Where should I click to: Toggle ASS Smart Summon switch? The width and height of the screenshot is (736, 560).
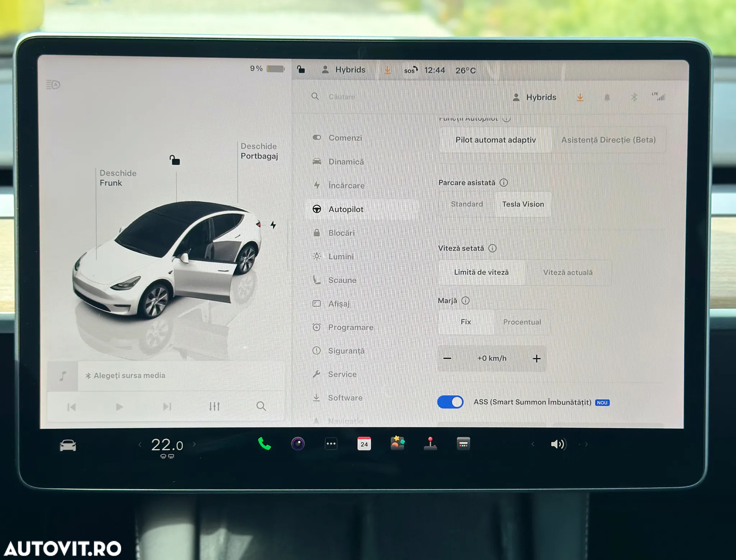tap(450, 402)
